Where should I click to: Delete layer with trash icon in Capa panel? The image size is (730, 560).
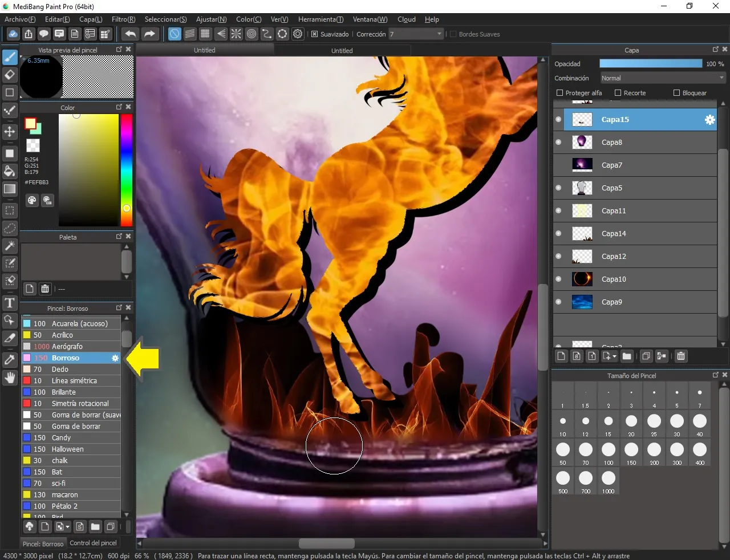tap(681, 356)
